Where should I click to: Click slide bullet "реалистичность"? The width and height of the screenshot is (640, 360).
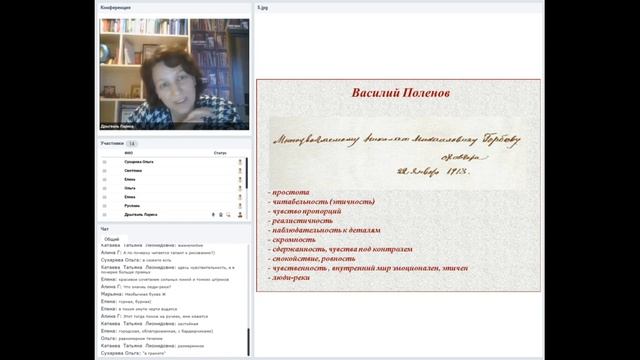(x=300, y=221)
